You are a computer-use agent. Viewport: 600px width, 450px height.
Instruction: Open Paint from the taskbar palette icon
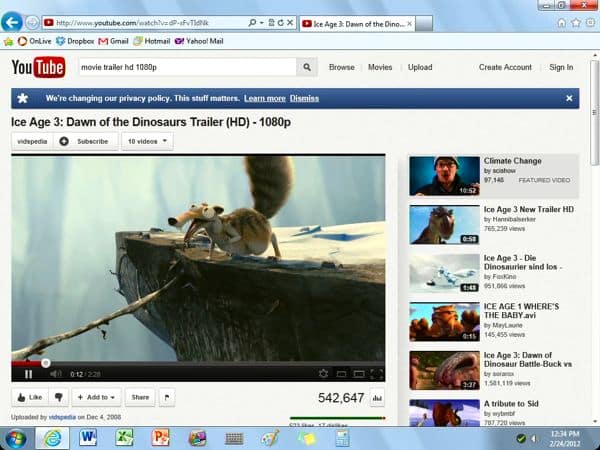270,439
